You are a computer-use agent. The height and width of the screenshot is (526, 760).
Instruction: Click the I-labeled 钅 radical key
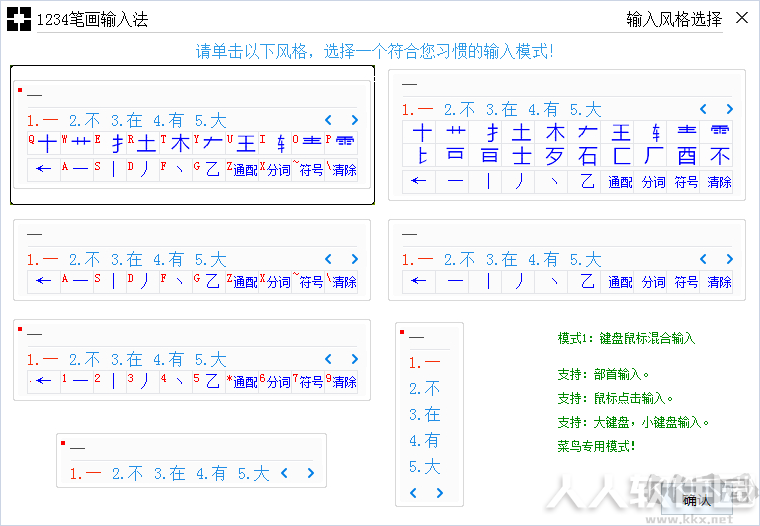point(274,143)
